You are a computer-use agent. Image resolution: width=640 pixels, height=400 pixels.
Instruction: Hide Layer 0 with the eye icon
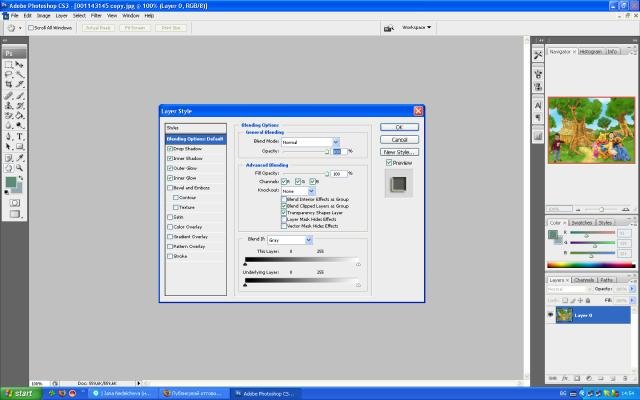point(552,315)
